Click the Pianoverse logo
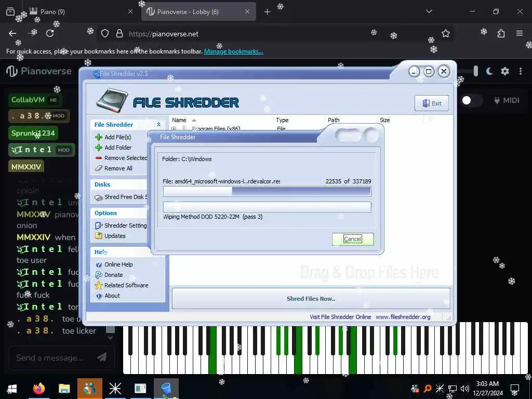Viewport: 532px width, 399px height. click(39, 71)
